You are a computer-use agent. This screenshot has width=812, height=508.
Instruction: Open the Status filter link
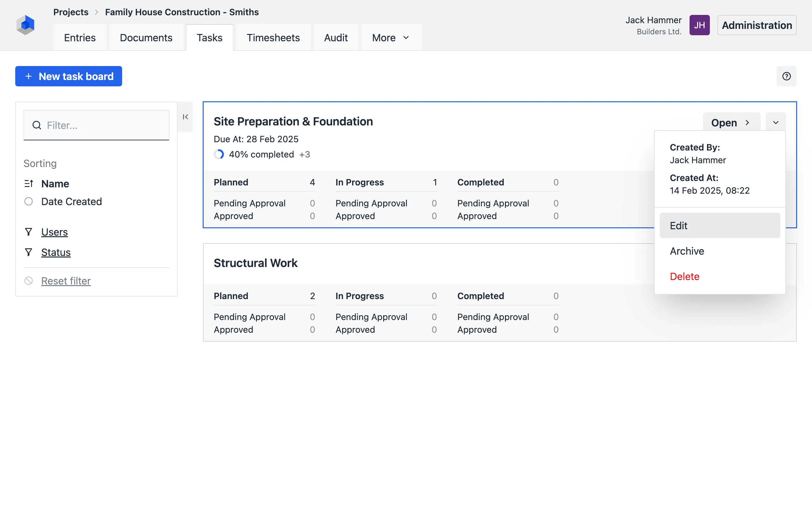(56, 252)
